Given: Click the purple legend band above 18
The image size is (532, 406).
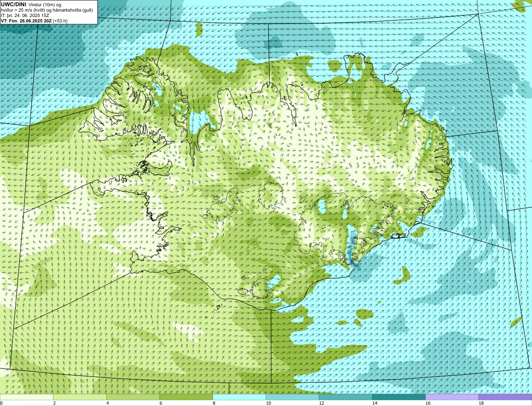Looking at the screenshot, I should coord(505,397).
